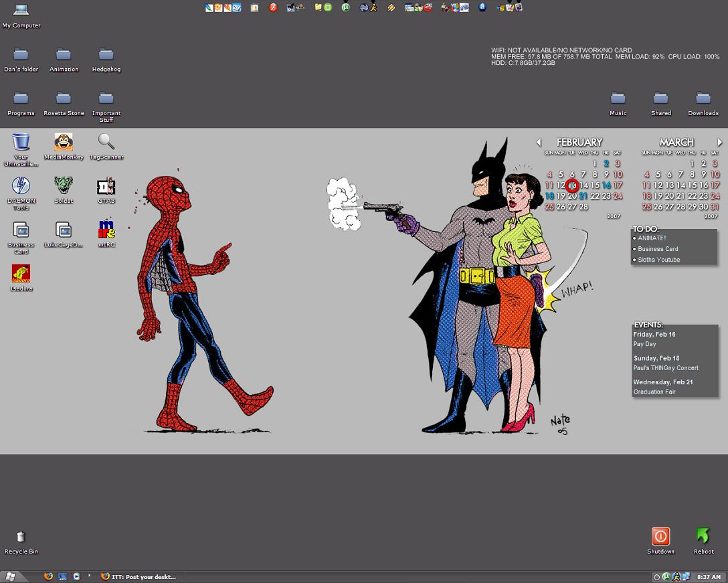Launch Firefox from quick launch

click(x=48, y=576)
